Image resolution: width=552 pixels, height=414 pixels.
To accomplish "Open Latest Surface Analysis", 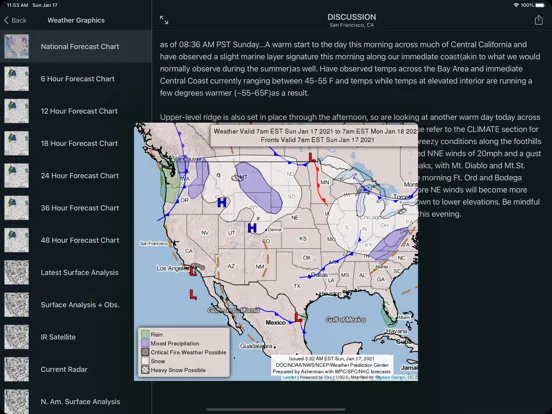I will pos(76,272).
